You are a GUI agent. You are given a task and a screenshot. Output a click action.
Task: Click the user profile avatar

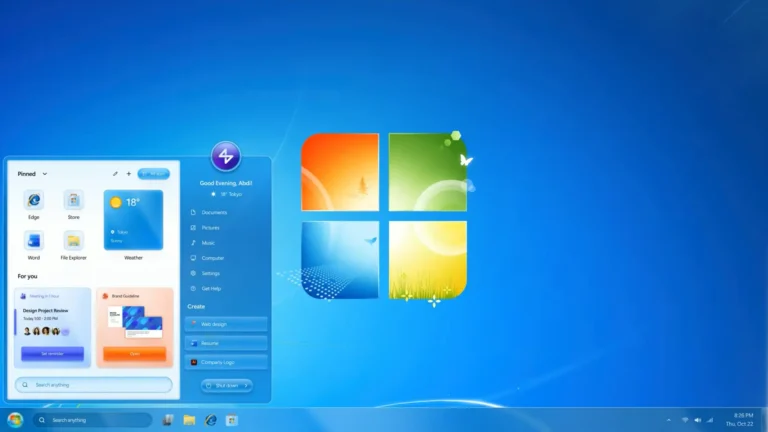226,156
